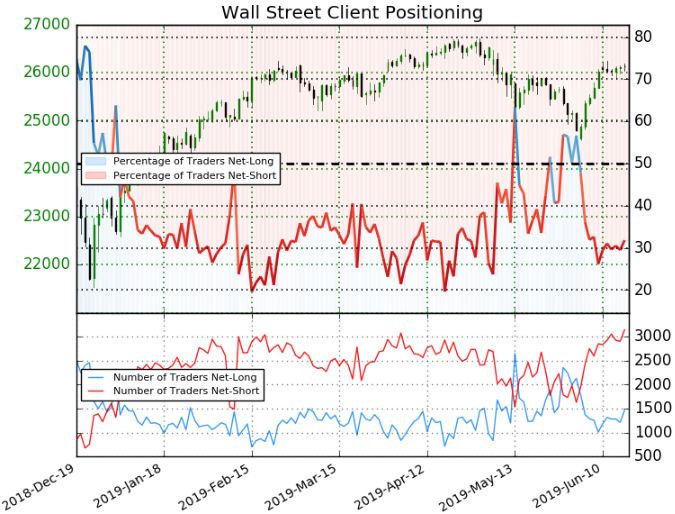Click the 2018-Dec-19 date label

pyautogui.click(x=37, y=488)
